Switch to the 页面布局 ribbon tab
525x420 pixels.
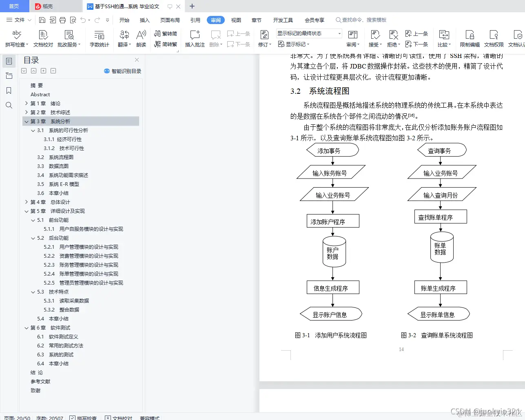(x=171, y=19)
